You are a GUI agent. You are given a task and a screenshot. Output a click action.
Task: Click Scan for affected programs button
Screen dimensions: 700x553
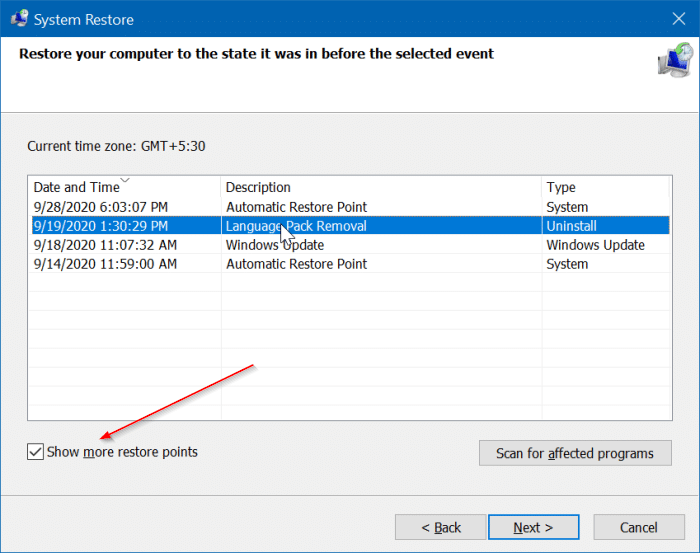coord(575,453)
